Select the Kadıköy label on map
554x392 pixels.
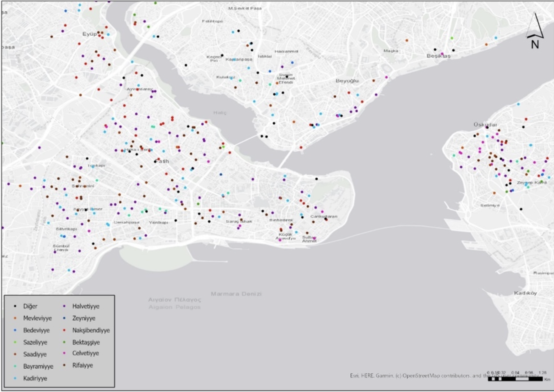(x=525, y=293)
